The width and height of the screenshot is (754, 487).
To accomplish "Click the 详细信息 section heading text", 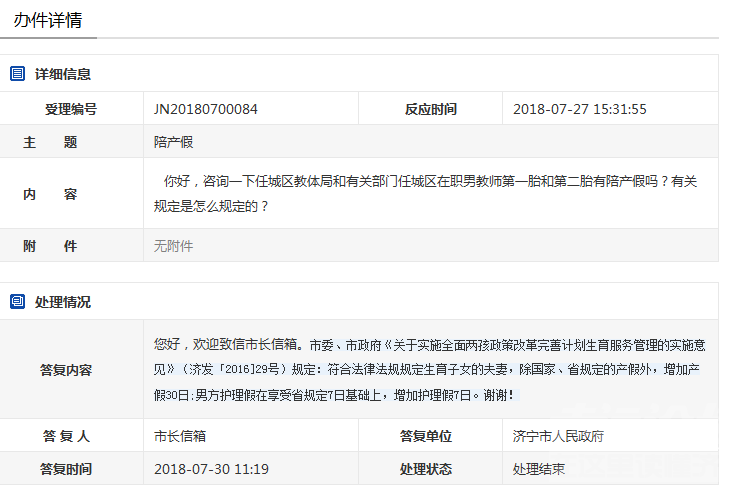I will click(x=63, y=74).
